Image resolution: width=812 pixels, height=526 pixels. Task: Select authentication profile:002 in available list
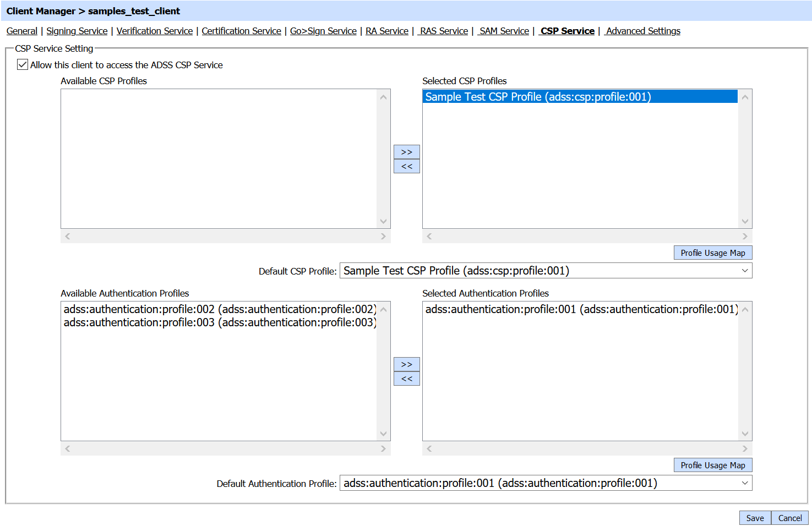click(x=220, y=309)
